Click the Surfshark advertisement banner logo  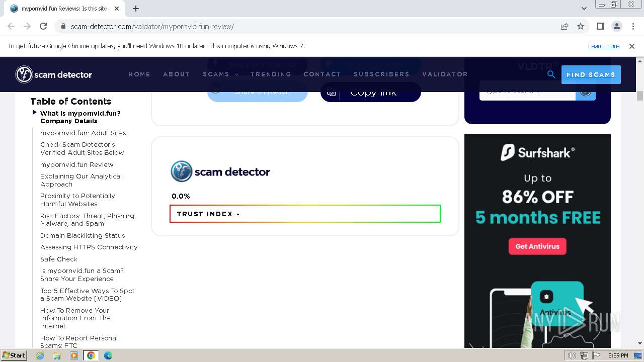pyautogui.click(x=537, y=152)
